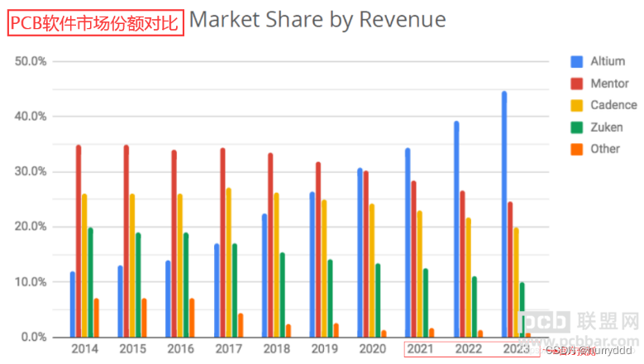Select the blue Altium bar for 2020
The height and width of the screenshot is (364, 644).
[360, 252]
